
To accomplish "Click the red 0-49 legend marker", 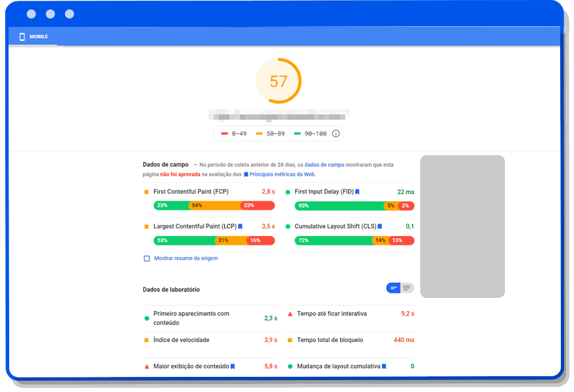I will click(x=224, y=134).
